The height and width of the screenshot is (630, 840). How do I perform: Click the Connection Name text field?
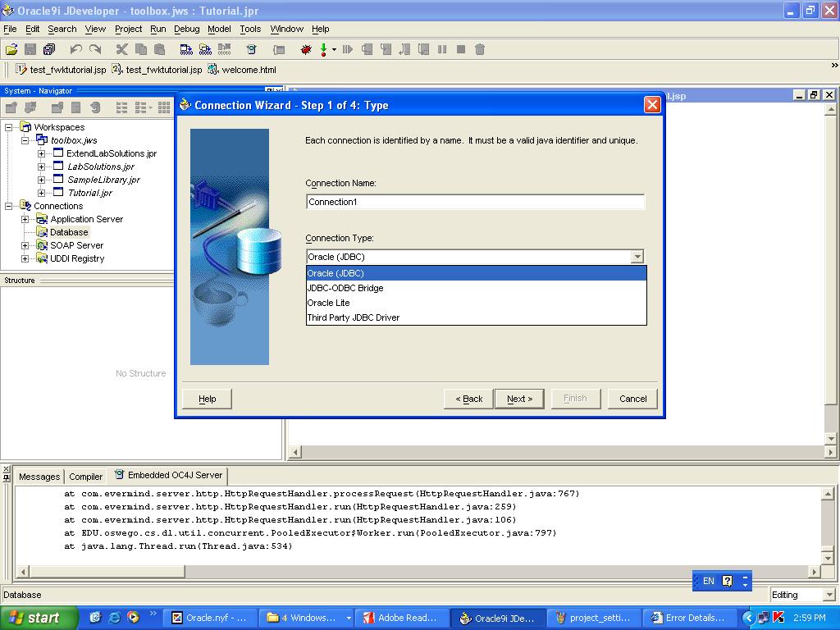pyautogui.click(x=475, y=202)
